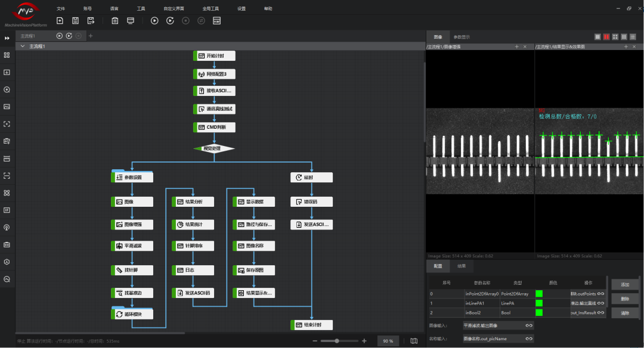This screenshot has height=348, width=644.
Task: Switch to the 参数显示 tab
Action: 462,37
